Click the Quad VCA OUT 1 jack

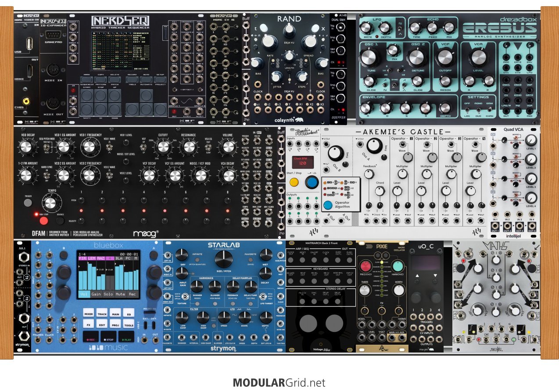495,227
